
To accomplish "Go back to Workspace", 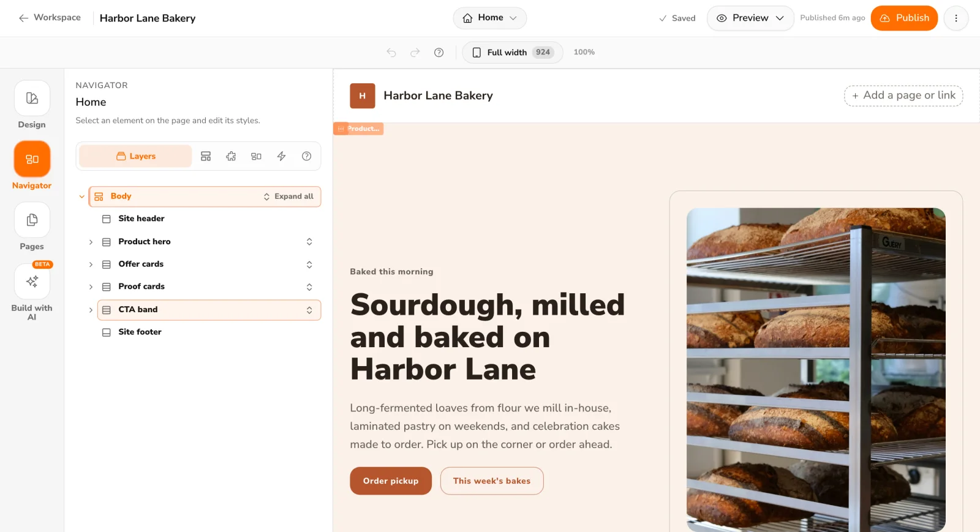I will pyautogui.click(x=50, y=18).
